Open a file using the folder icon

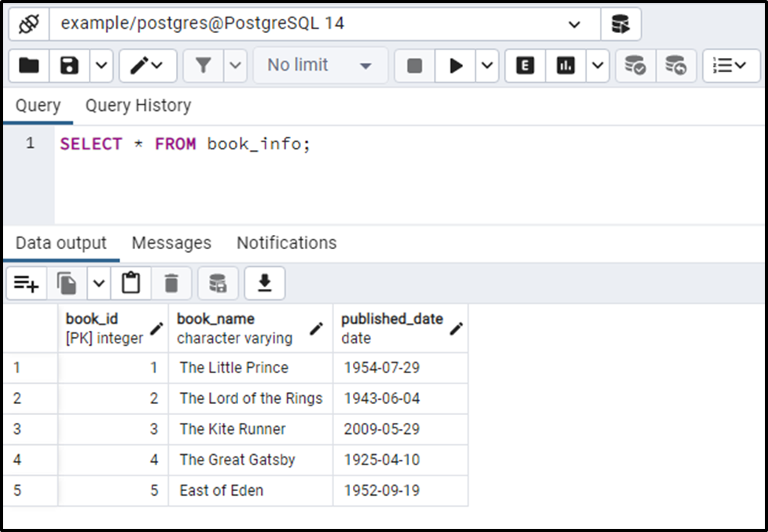[28, 66]
